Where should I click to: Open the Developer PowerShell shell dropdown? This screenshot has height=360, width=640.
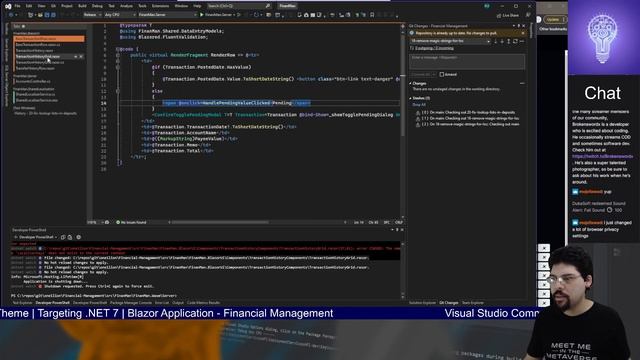point(36,237)
